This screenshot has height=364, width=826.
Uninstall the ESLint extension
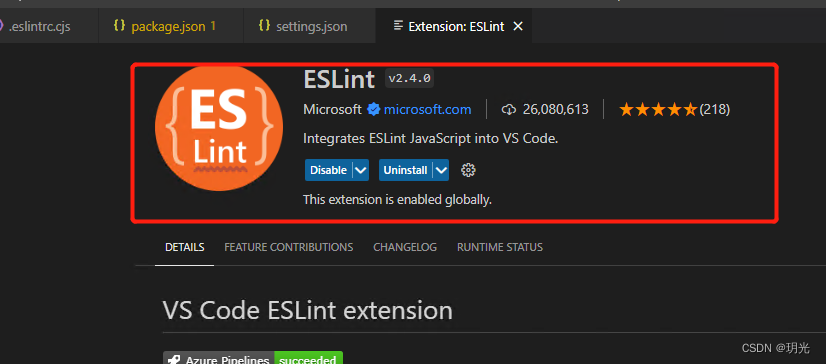[405, 170]
